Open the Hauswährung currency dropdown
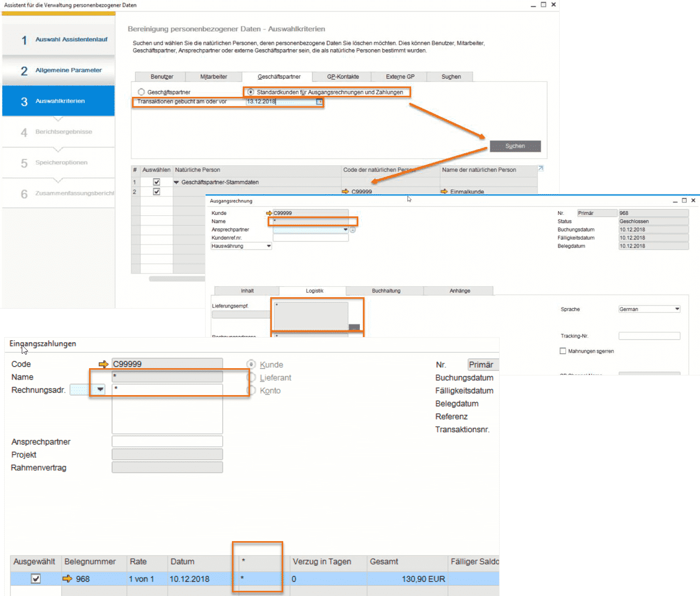 269,246
